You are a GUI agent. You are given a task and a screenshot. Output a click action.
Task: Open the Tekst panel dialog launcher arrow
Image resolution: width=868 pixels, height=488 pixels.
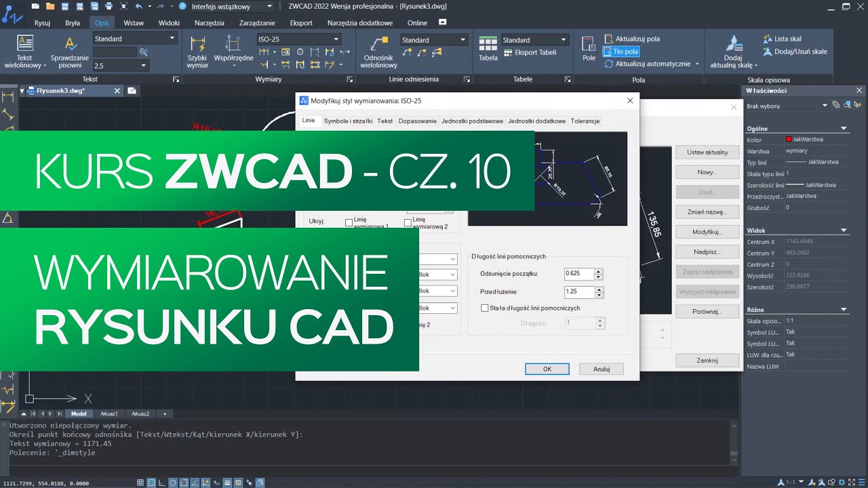176,79
